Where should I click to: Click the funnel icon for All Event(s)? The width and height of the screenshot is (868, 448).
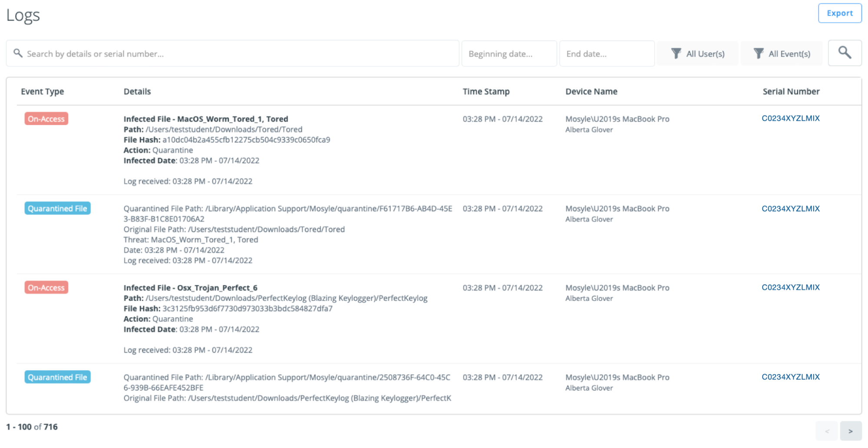click(758, 53)
